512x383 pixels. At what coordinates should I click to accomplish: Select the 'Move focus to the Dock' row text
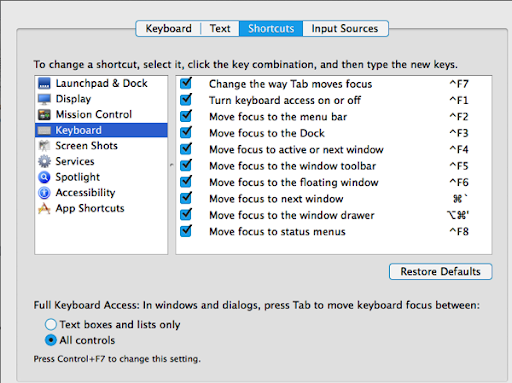(x=267, y=133)
